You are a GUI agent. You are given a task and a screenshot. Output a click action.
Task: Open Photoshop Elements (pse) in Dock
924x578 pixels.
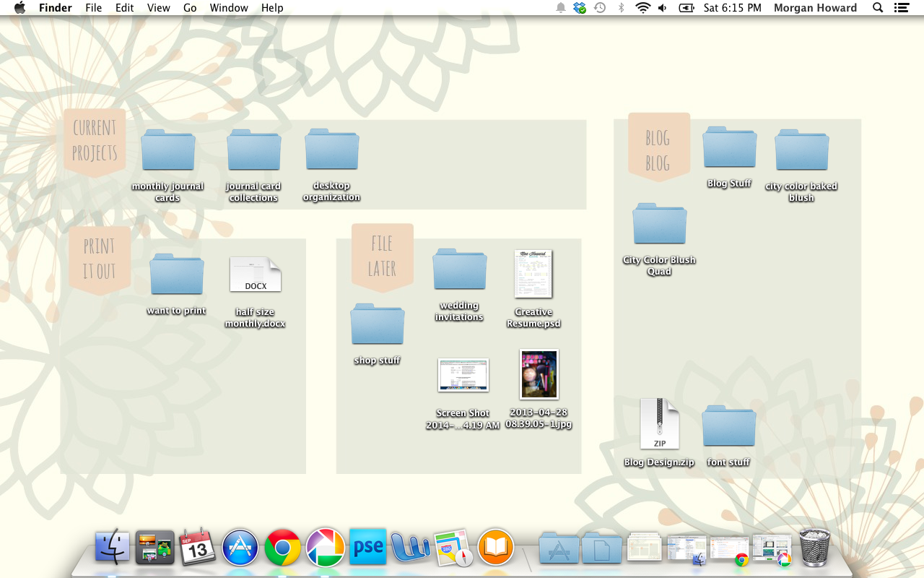[367, 547]
